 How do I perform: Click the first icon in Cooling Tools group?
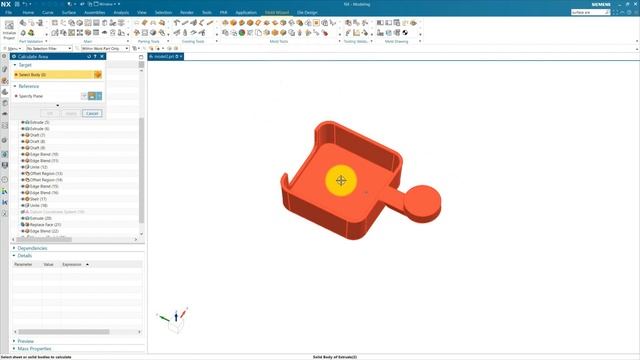176,23
